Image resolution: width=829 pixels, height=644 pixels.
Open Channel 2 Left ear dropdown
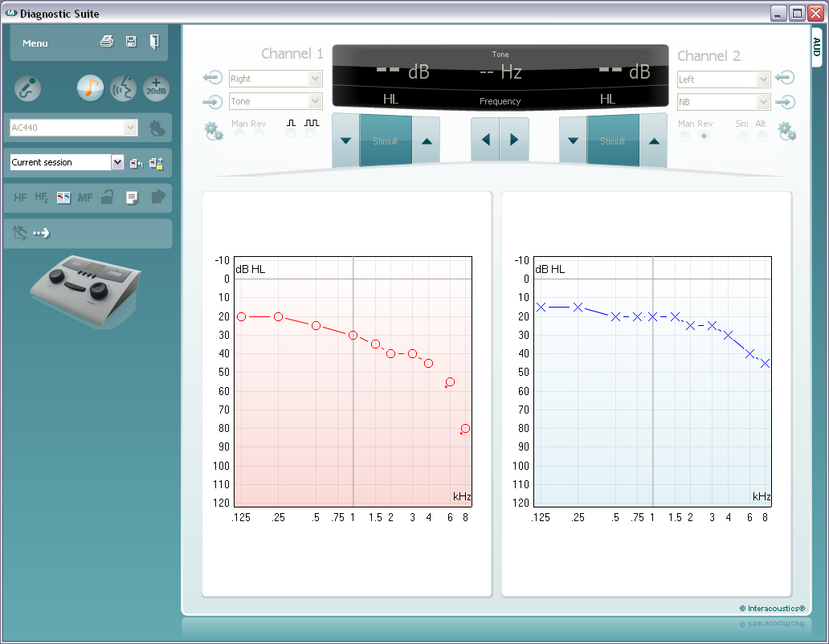tap(724, 79)
